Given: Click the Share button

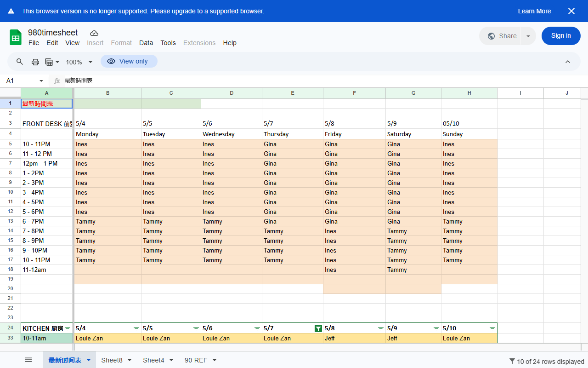Looking at the screenshot, I should (x=501, y=36).
